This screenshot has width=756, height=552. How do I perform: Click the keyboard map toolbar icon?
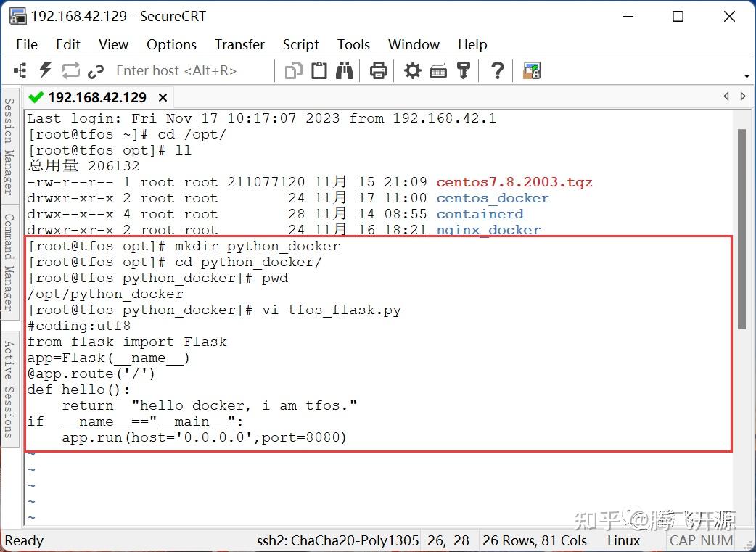point(438,70)
